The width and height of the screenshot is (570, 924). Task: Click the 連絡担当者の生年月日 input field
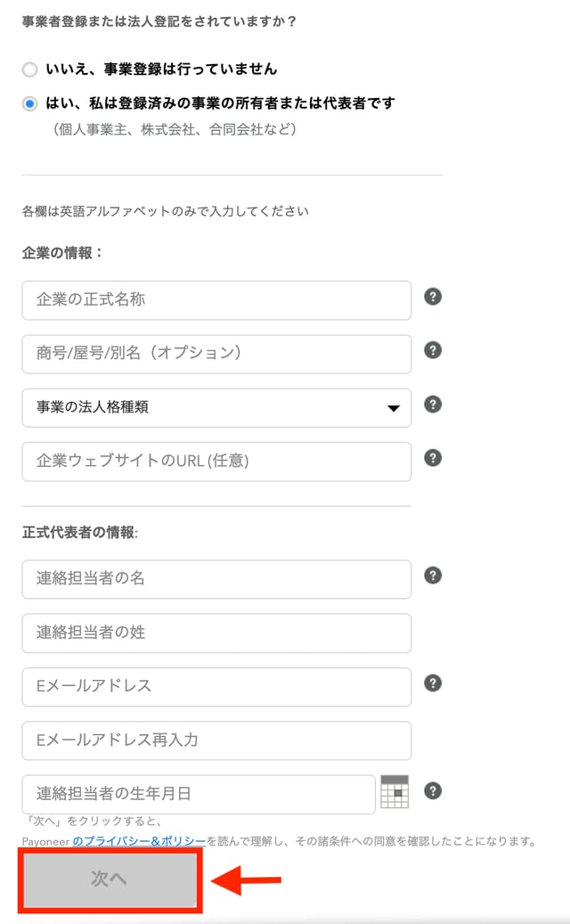pos(196,794)
